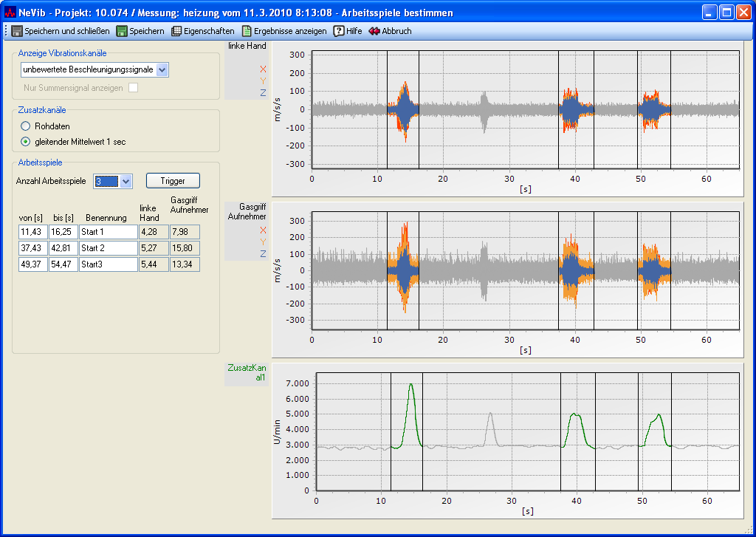
Task: Expand the unbewertete Beschleunigungssignale dropdown
Action: pos(162,69)
